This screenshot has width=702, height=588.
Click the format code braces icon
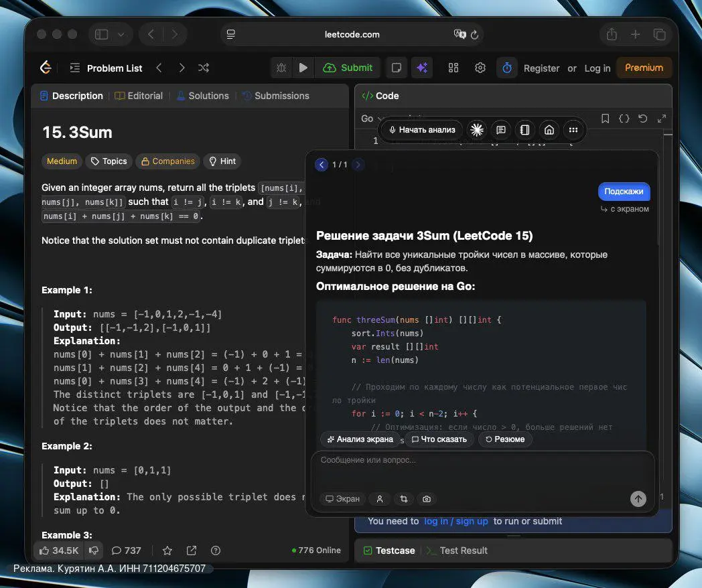click(x=624, y=119)
